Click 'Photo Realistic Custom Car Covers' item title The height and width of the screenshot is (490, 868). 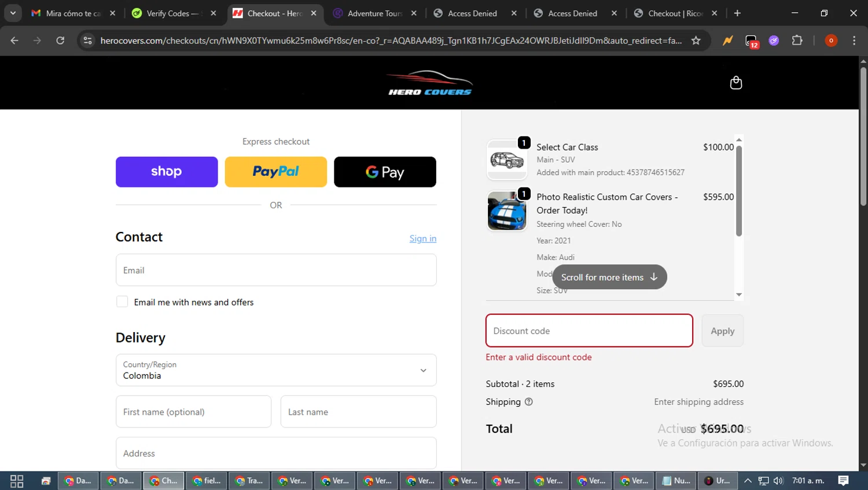(607, 204)
